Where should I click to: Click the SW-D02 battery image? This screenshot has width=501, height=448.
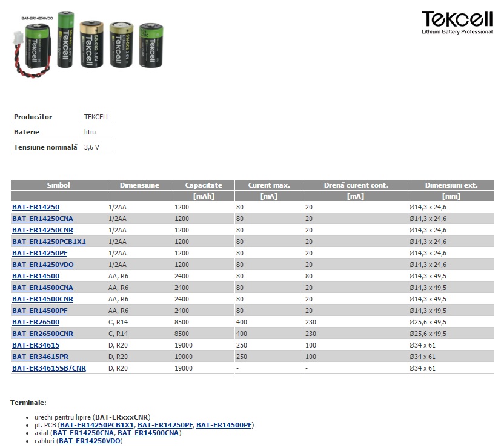[121, 45]
